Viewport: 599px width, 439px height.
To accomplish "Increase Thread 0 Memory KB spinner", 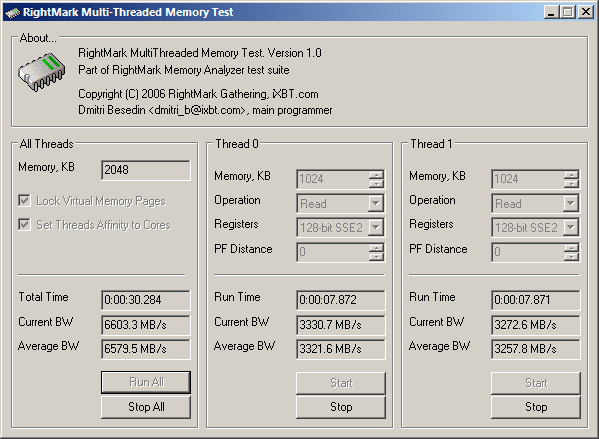I will [x=376, y=175].
